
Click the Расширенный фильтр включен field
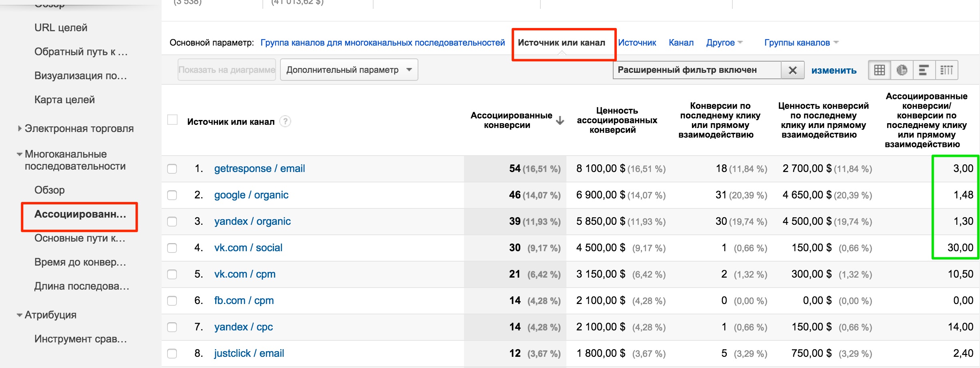[697, 70]
